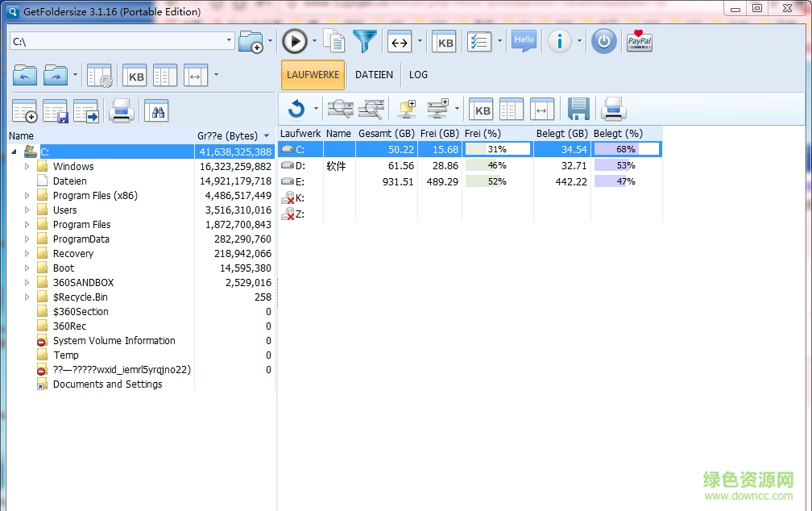Open the path combo box dropdown

tap(230, 40)
